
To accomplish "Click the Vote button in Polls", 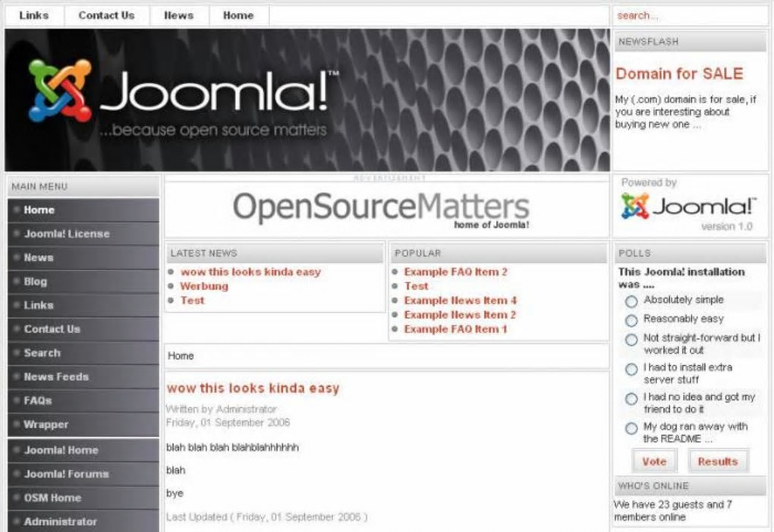I will click(654, 461).
